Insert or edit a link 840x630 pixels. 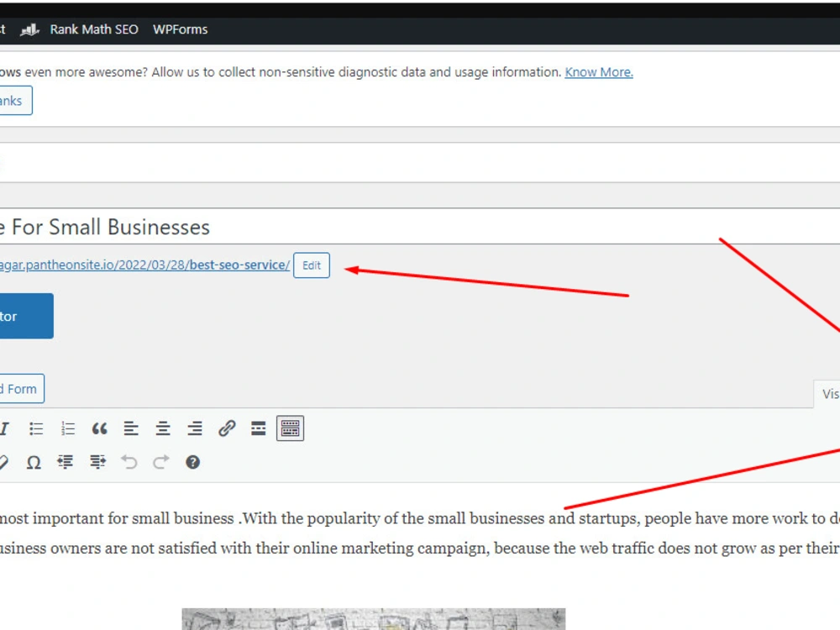point(227,428)
